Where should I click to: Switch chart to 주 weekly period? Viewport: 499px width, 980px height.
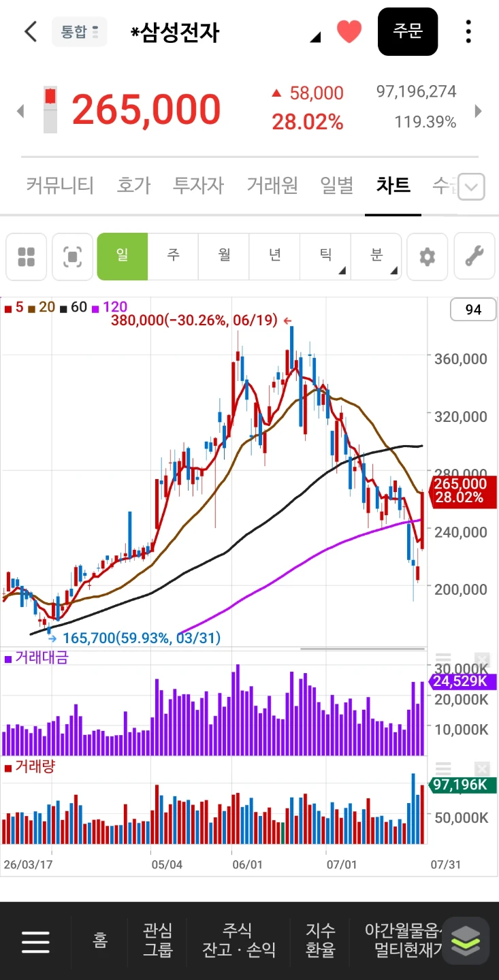pyautogui.click(x=173, y=257)
